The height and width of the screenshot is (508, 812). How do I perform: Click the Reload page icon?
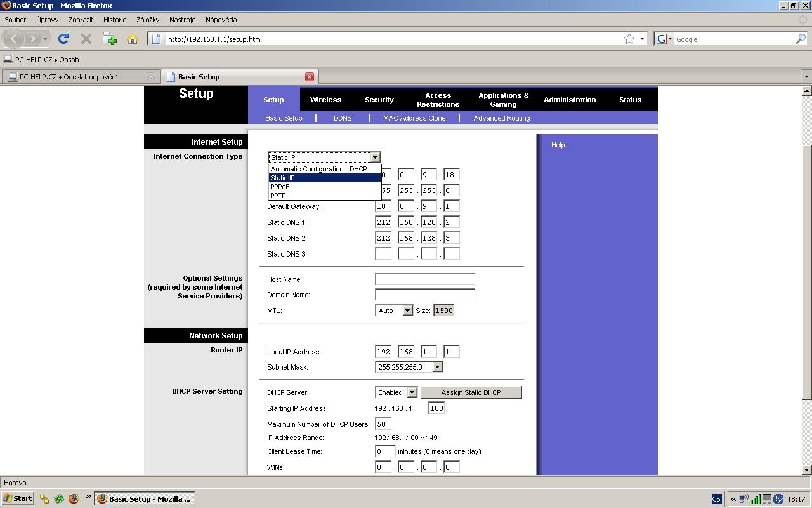pyautogui.click(x=63, y=39)
